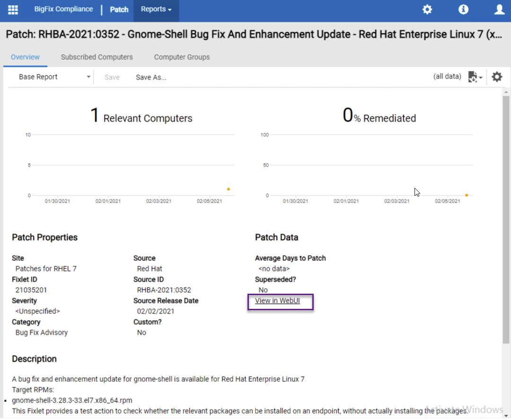Click the site value Patches for RHEL 7
This screenshot has width=511, height=420.
[46, 269]
